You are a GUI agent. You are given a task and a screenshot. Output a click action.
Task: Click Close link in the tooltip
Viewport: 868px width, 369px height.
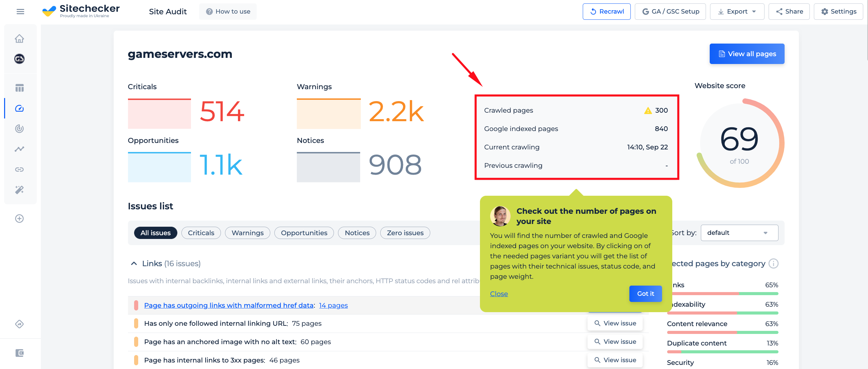499,294
